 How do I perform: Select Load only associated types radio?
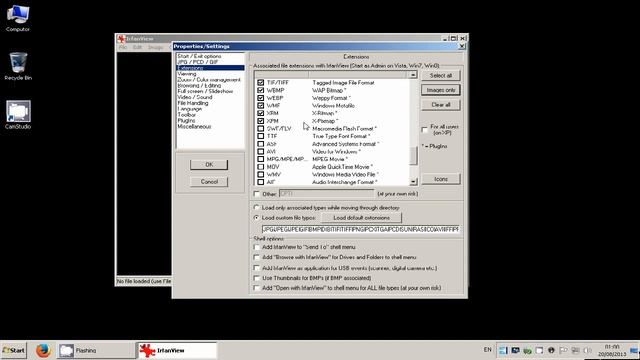pyautogui.click(x=257, y=207)
